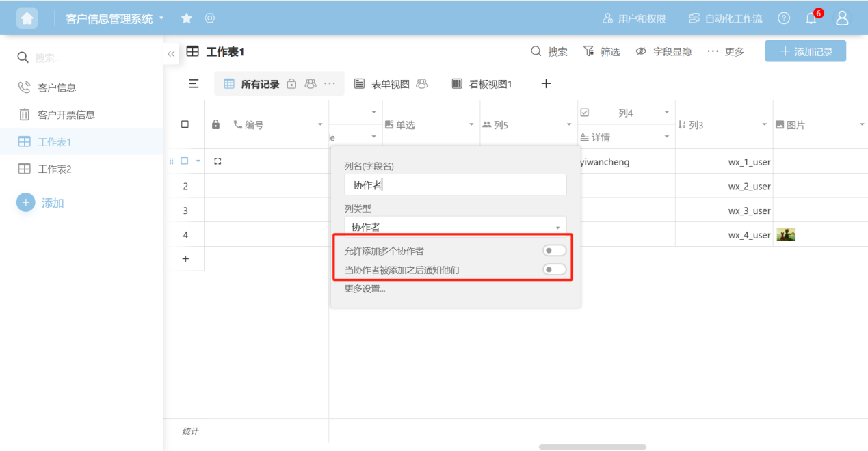Click the 列名 field name input

pyautogui.click(x=456, y=184)
